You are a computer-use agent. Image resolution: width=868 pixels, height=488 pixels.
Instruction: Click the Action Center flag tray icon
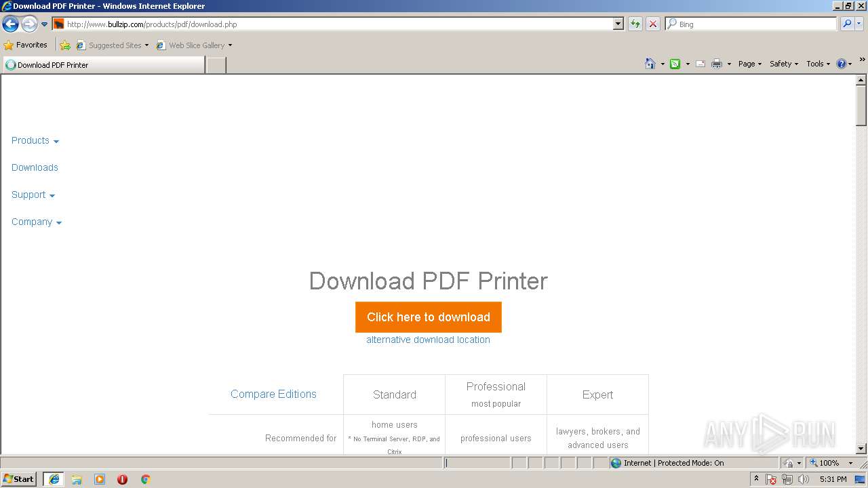click(772, 479)
